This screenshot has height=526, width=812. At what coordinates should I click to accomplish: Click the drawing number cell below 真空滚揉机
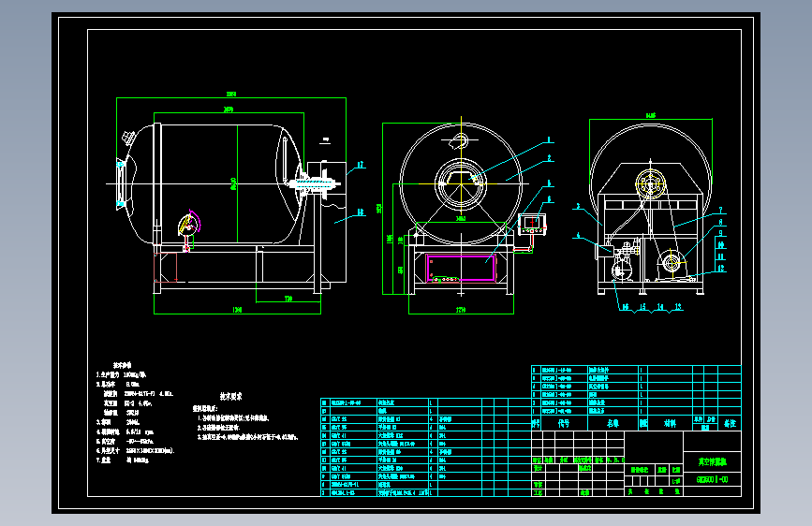712,480
